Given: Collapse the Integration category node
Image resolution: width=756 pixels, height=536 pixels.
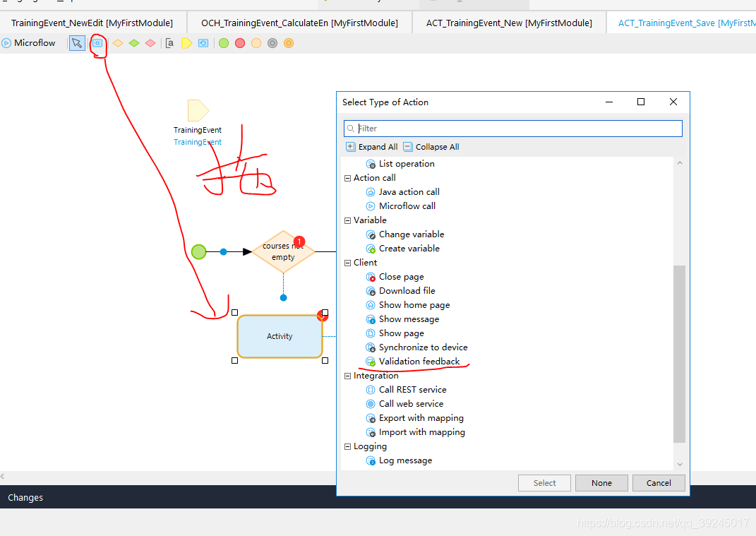Looking at the screenshot, I should (348, 376).
